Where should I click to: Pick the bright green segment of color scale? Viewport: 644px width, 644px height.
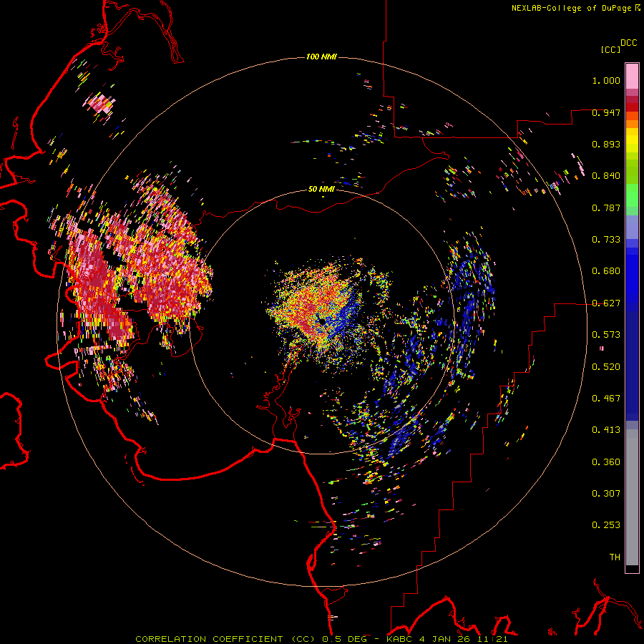tap(632, 195)
